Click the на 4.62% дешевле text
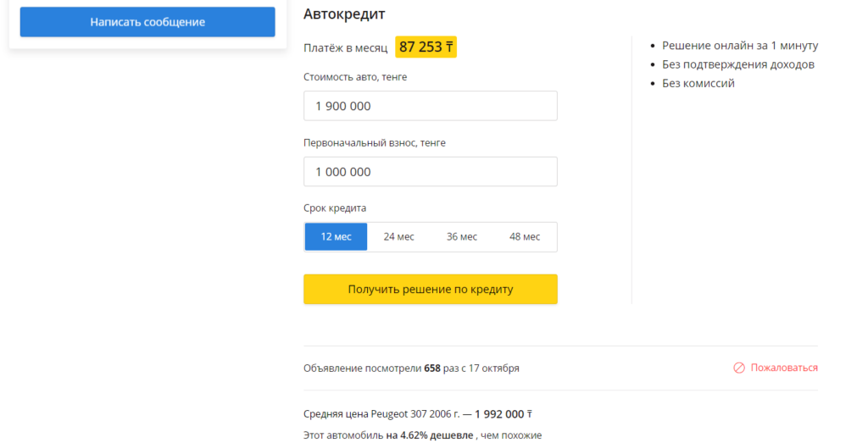 tap(430, 435)
